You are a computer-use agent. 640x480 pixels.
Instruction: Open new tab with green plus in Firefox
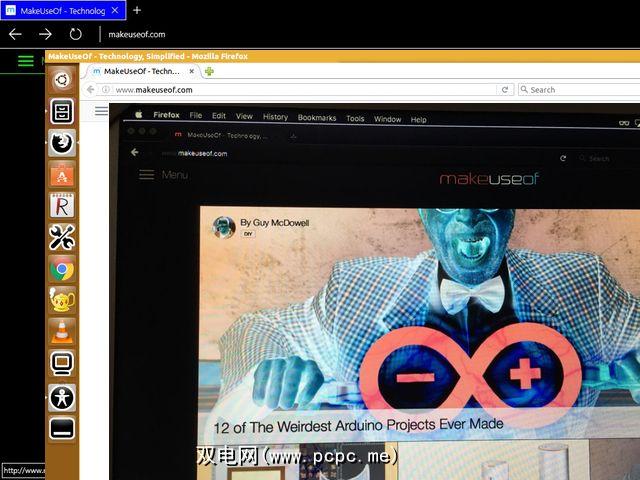tap(209, 72)
